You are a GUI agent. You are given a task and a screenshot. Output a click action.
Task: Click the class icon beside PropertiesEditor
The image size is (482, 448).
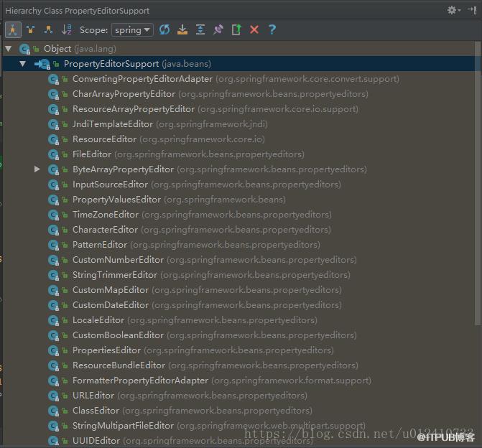(53, 350)
